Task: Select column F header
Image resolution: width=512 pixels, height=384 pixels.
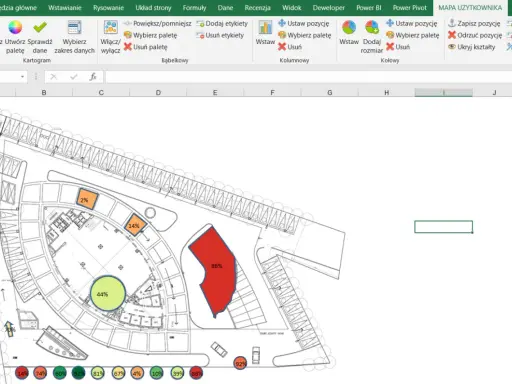Action: click(x=272, y=92)
